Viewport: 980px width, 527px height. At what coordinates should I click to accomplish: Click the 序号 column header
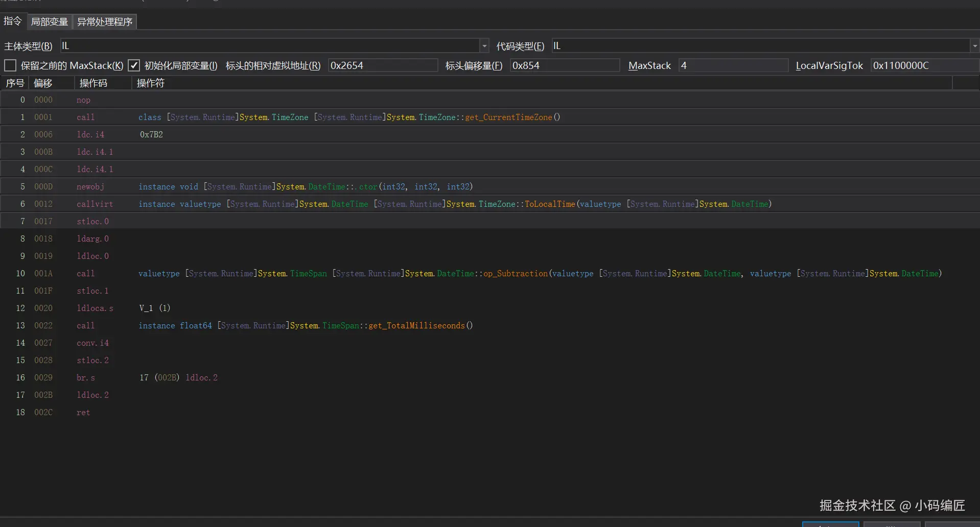click(15, 83)
